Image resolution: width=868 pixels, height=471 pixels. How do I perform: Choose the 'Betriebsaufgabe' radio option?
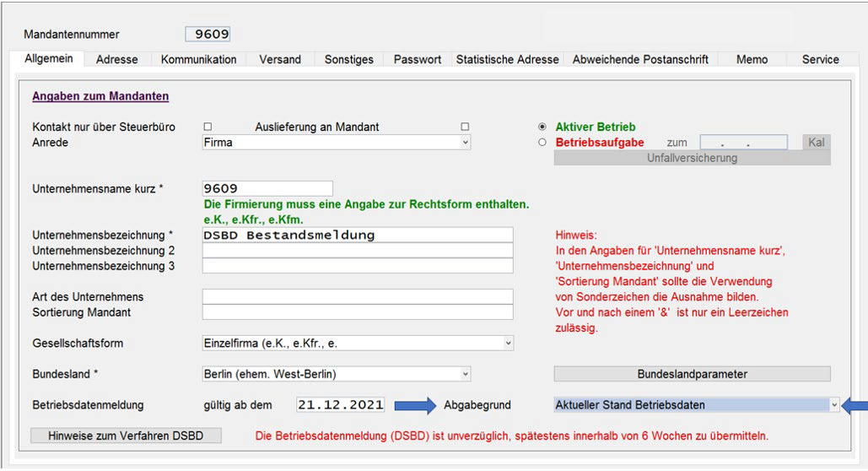542,143
